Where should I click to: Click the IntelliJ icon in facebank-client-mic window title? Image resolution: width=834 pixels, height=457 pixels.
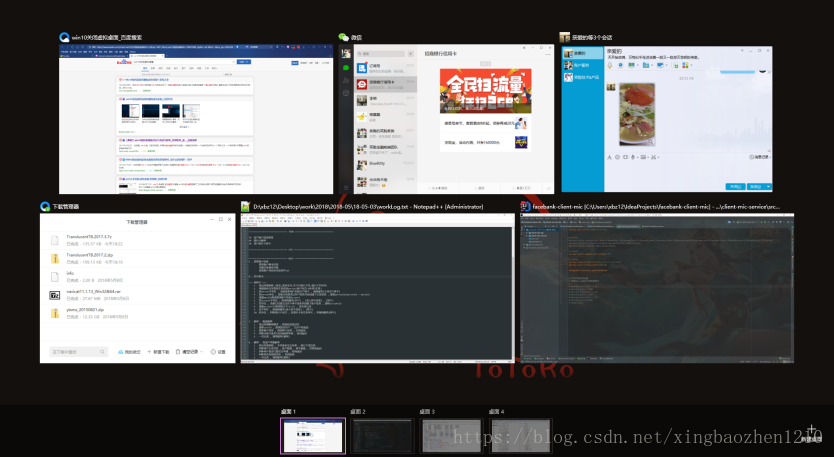click(x=525, y=206)
